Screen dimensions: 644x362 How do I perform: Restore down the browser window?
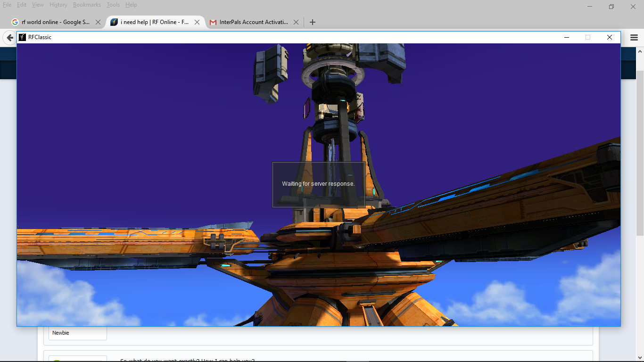click(611, 7)
